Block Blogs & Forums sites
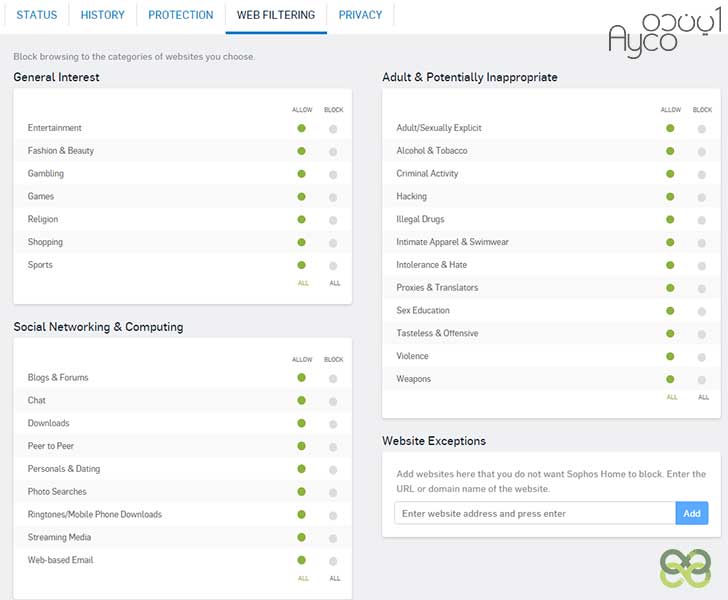The height and width of the screenshot is (600, 728). click(x=333, y=378)
